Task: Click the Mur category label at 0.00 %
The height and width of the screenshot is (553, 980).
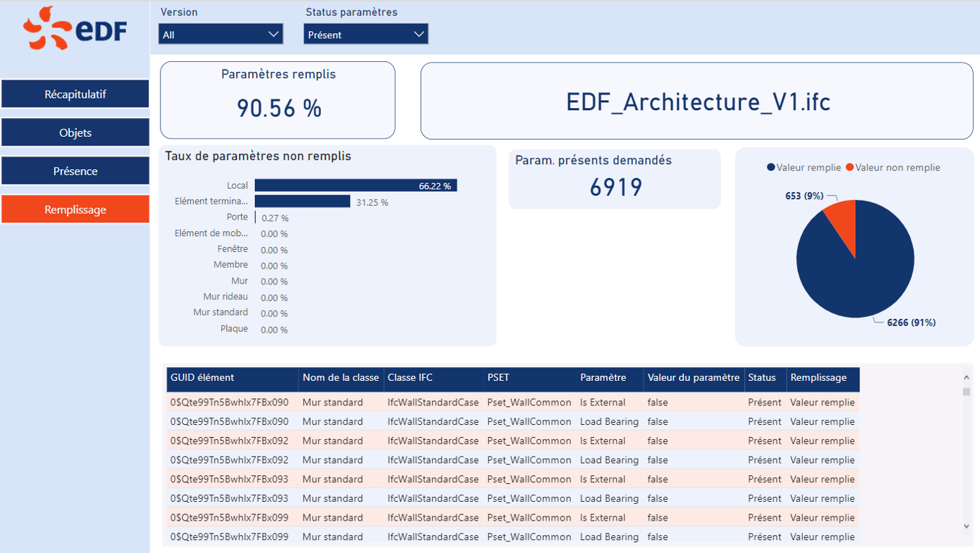Action: point(240,281)
